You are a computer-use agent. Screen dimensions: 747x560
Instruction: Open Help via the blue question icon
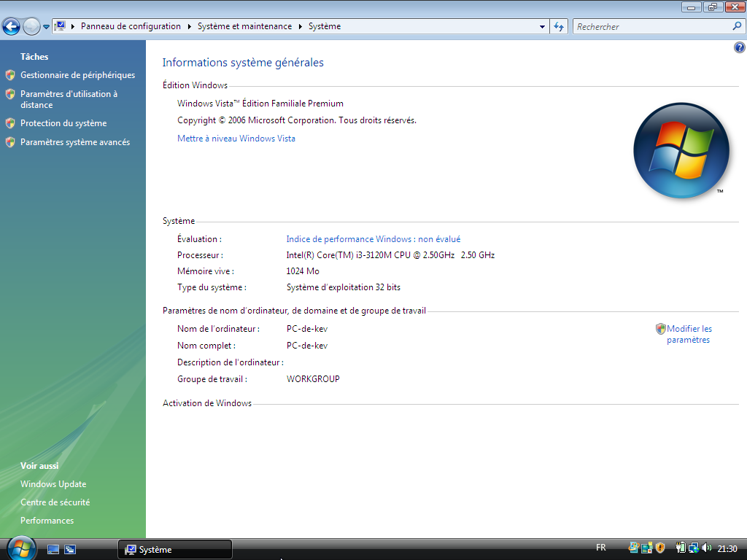coord(740,47)
